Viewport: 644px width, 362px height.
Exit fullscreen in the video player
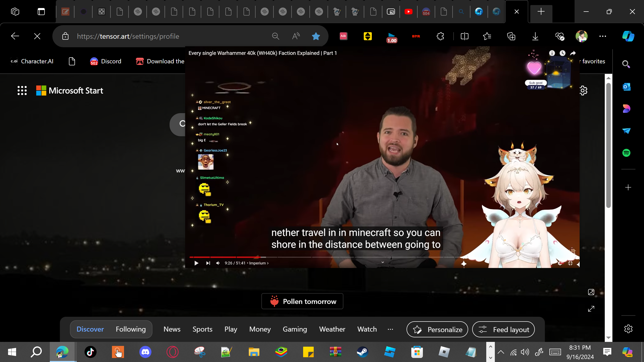570,263
